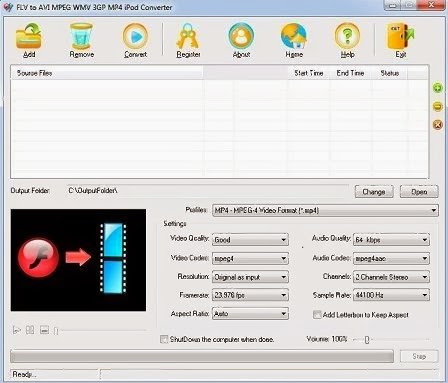Click the Volume 100% label
448x383 pixels.
(327, 339)
